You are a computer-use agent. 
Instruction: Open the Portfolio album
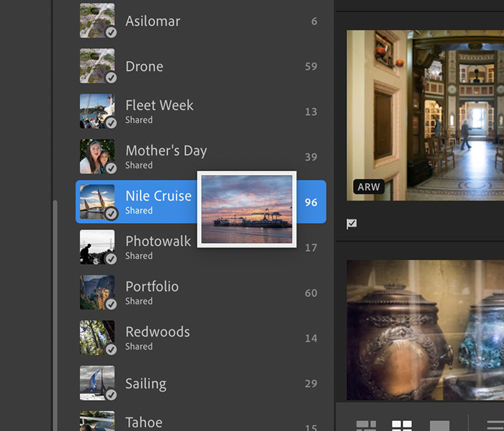click(201, 293)
